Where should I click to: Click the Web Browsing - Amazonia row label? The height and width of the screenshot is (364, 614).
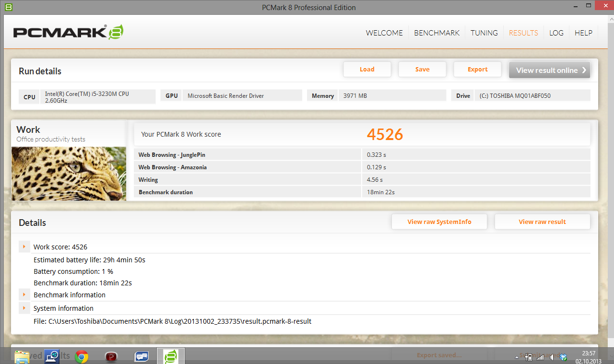pyautogui.click(x=173, y=167)
